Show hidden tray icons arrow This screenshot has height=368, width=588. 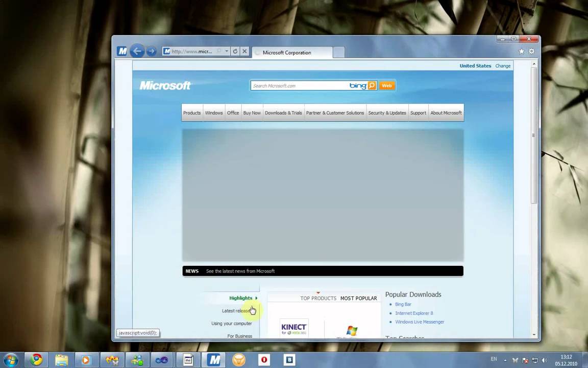pyautogui.click(x=505, y=360)
